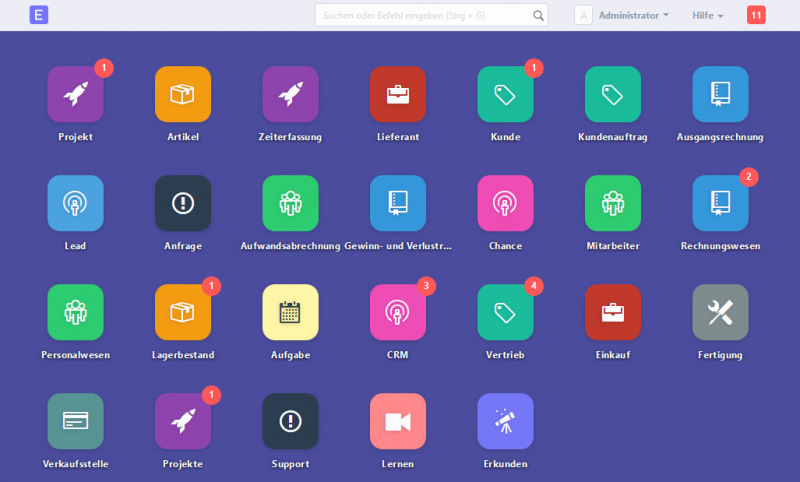
Task: Open the Anfrage exclamation icon
Action: pos(183,203)
